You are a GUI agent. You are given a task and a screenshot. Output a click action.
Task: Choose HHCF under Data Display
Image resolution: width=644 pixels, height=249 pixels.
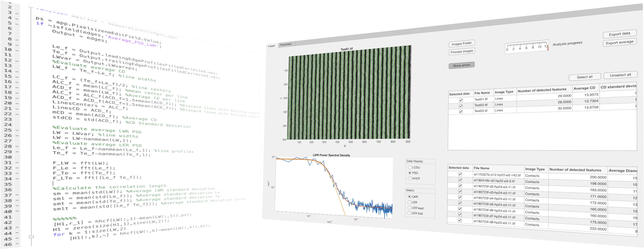410,178
